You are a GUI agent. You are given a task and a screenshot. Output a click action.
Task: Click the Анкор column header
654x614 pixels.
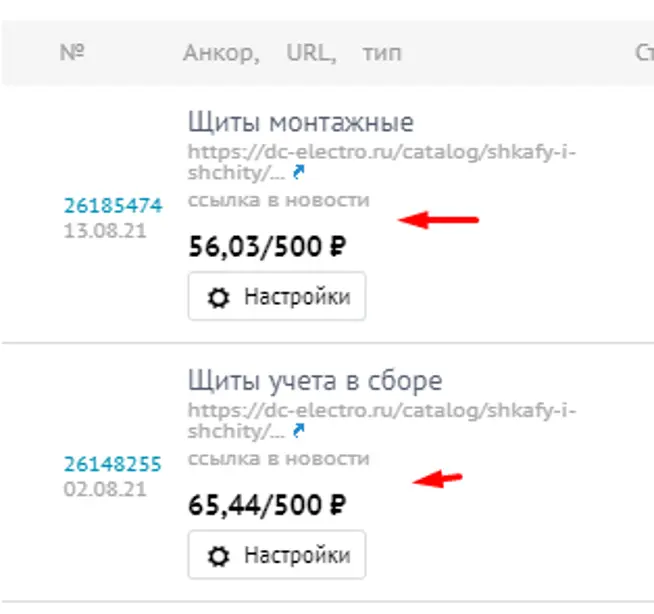click(221, 52)
